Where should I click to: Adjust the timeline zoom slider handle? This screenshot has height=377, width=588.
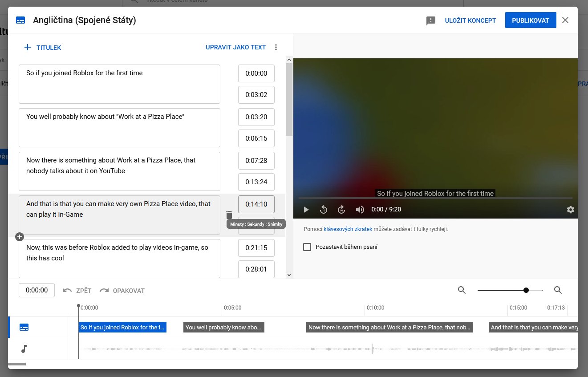click(x=526, y=290)
